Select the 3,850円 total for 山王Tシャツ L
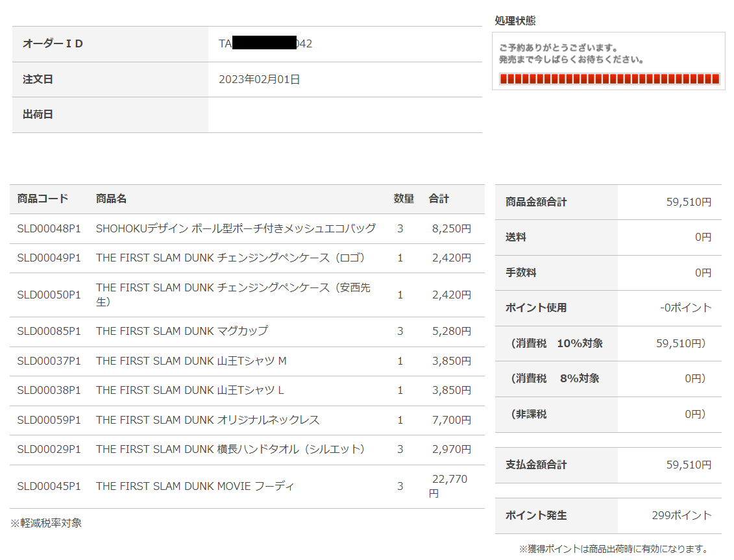The image size is (734, 560). click(x=452, y=390)
